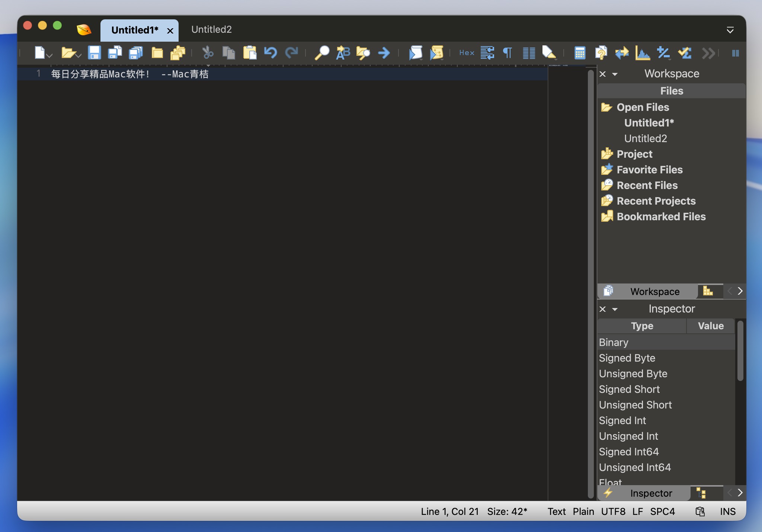Toggle whitespace paragraph marks display

(507, 53)
